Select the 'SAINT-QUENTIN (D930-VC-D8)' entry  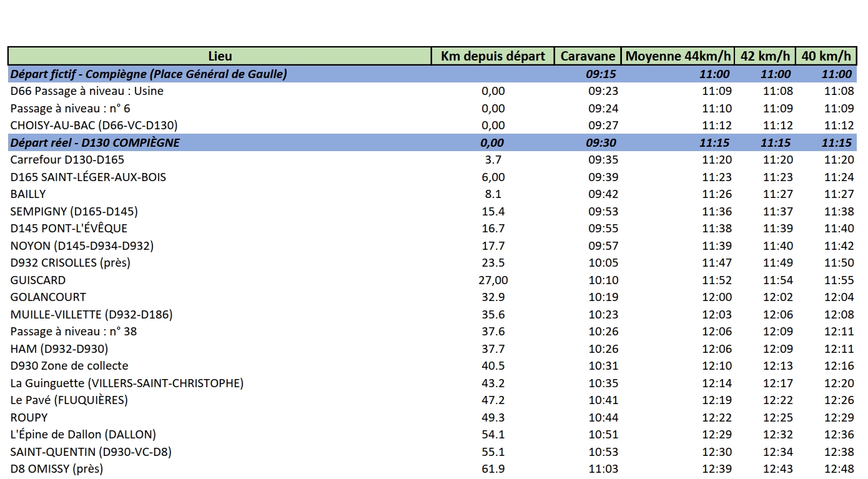(91, 452)
